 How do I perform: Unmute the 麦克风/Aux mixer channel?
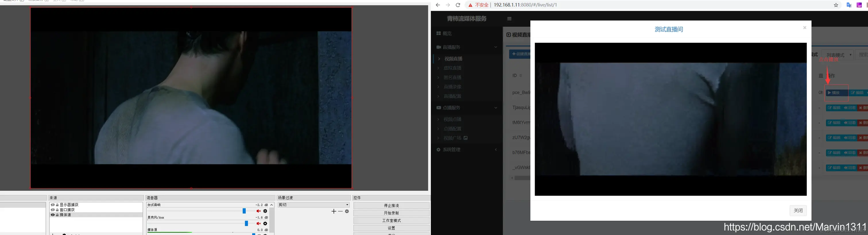pyautogui.click(x=258, y=224)
